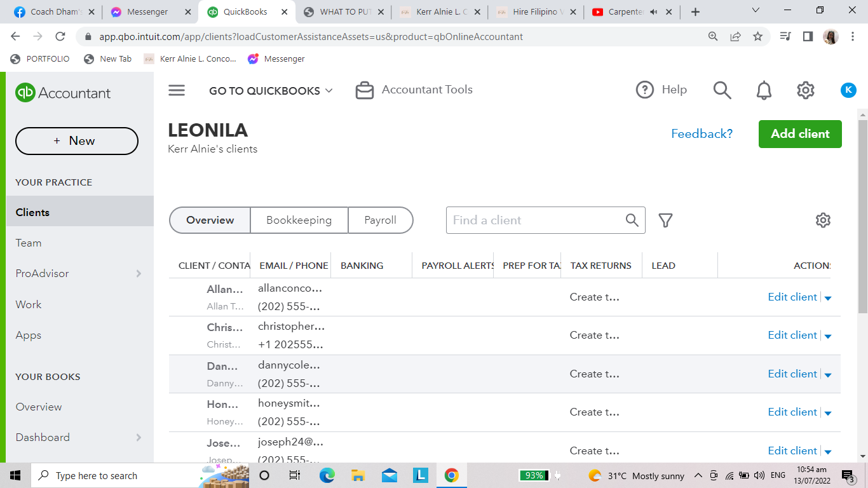Expand the GO TO QUICKBOOKS dropdown
Screen dimensions: 868x488
point(271,91)
